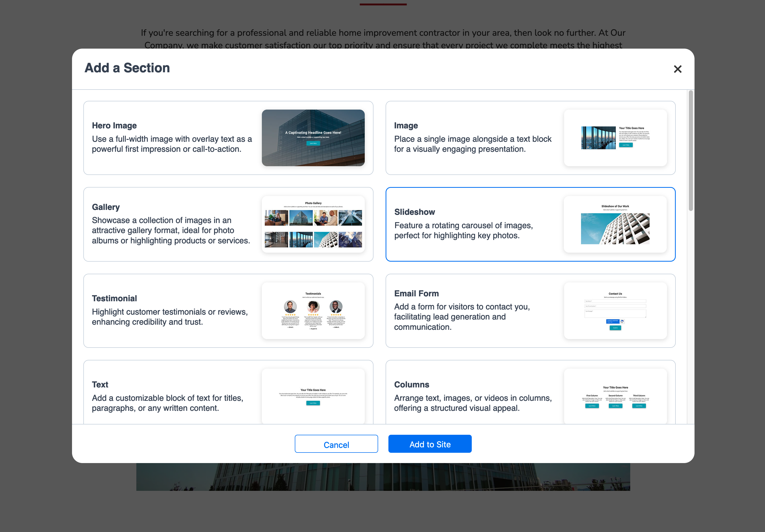Screen dimensions: 765x532
Task: Click the 'Place a single image alongside' description
Action: point(473,144)
